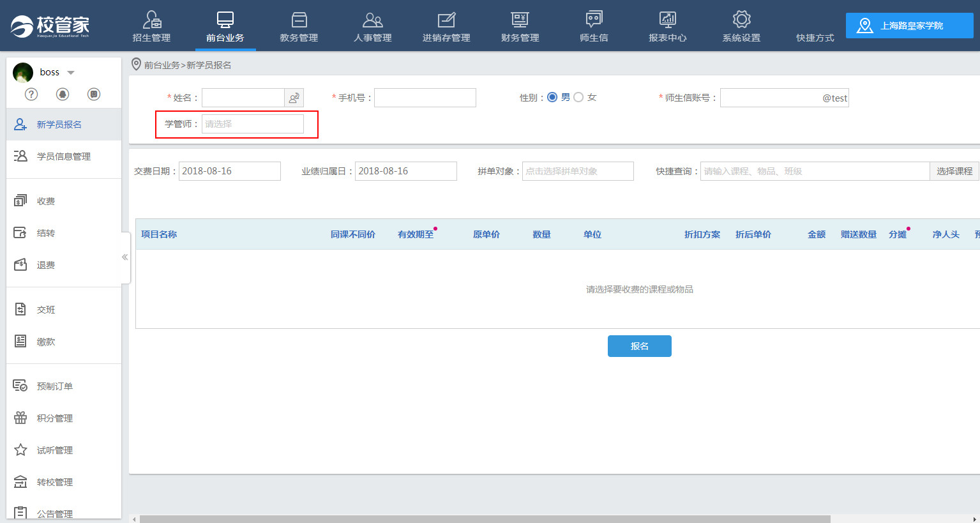The width and height of the screenshot is (980, 523).
Task: Open the 学管师 select dropdown
Action: pyautogui.click(x=253, y=124)
